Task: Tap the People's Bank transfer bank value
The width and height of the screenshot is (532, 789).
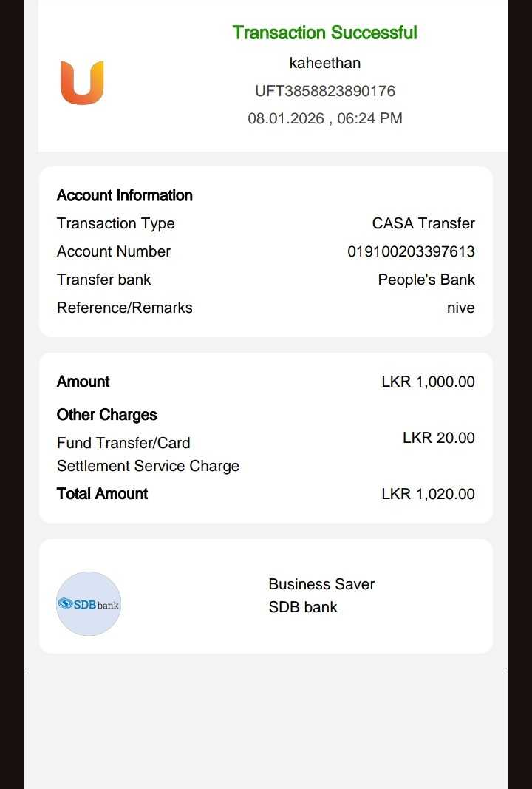Action: point(426,280)
